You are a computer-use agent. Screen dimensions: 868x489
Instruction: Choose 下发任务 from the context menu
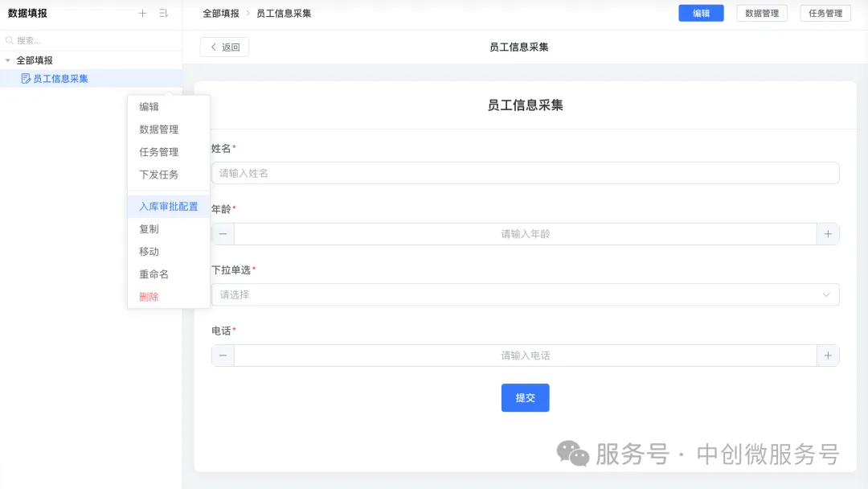[169, 175]
